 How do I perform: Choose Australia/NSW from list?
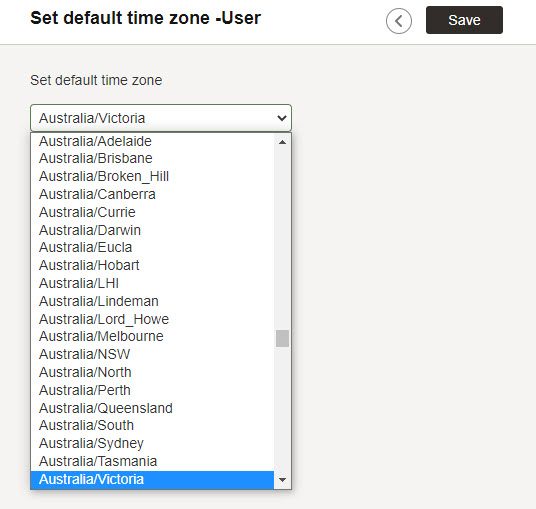coord(152,354)
